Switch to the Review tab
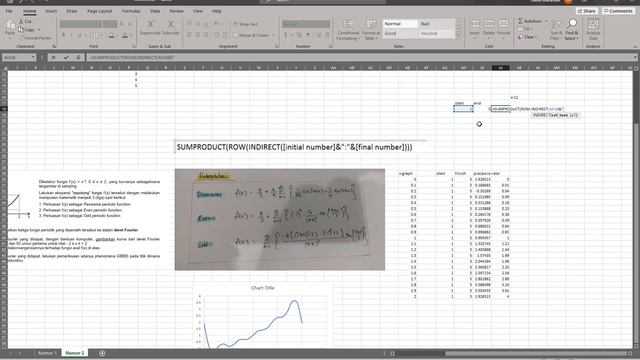The width and height of the screenshot is (640, 360). (176, 11)
